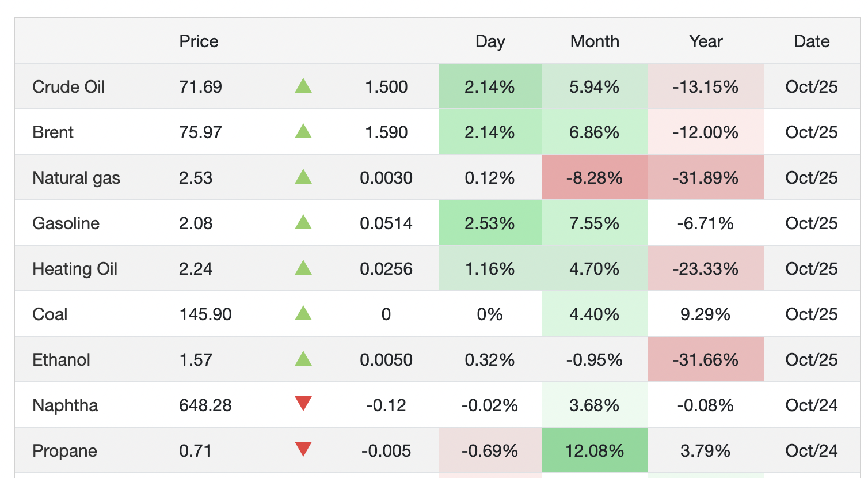Click Naphtha change value -0.12
The height and width of the screenshot is (478, 868).
click(386, 405)
